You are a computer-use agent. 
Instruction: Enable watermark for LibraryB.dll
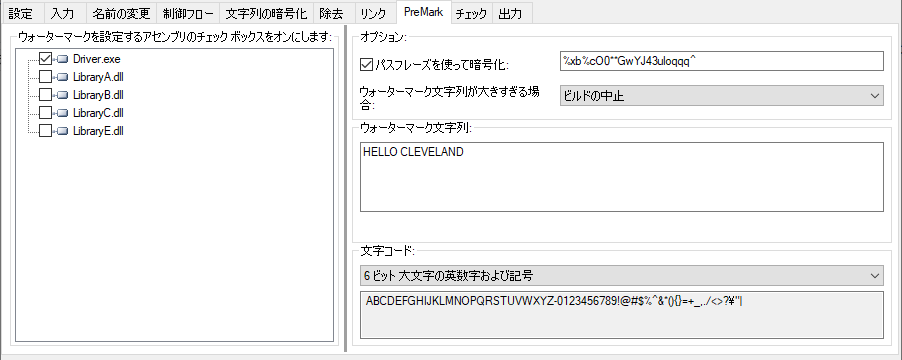[45, 94]
